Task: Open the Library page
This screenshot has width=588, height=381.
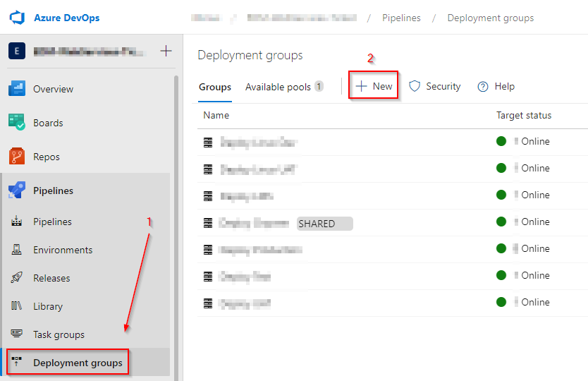Action: click(x=47, y=306)
